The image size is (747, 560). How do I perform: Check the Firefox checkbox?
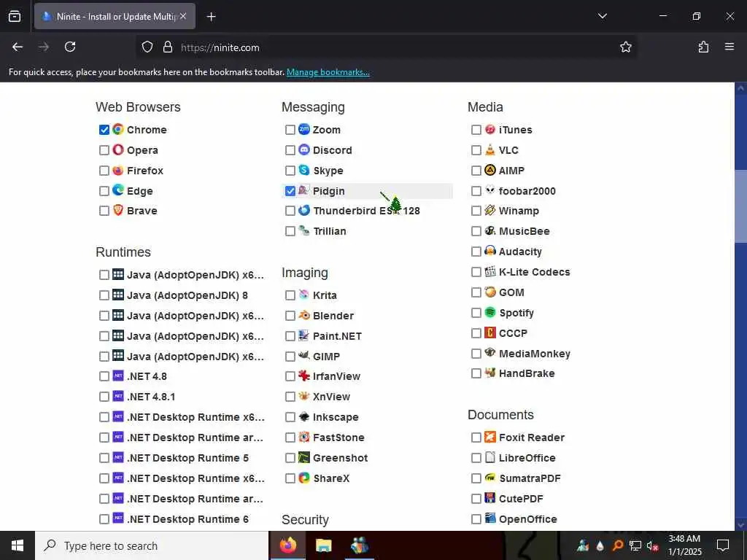pos(104,171)
